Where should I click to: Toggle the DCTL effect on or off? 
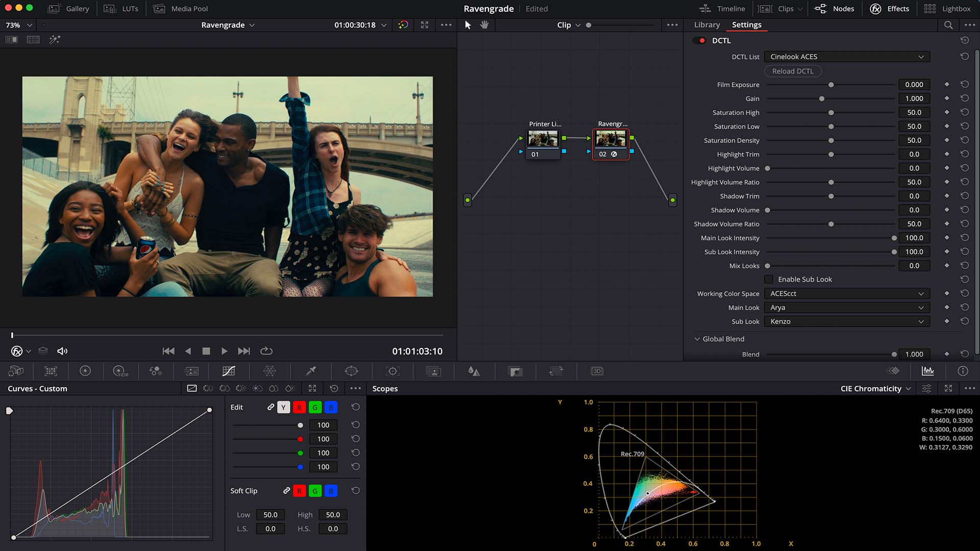point(699,40)
